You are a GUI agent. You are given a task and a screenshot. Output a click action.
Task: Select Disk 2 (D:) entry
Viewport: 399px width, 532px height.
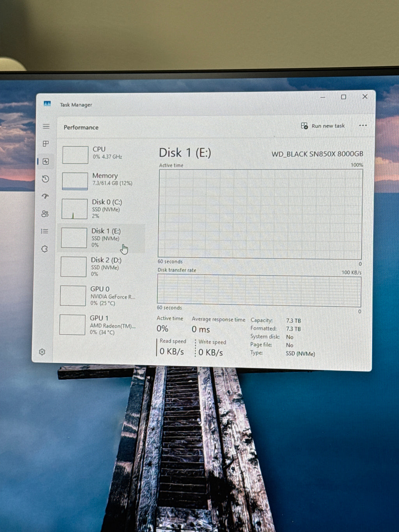pyautogui.click(x=101, y=267)
